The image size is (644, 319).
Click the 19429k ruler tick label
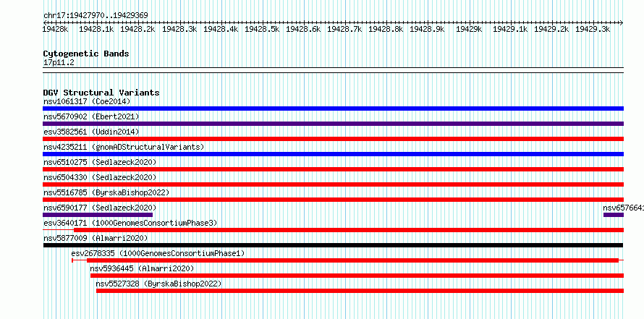click(x=469, y=29)
